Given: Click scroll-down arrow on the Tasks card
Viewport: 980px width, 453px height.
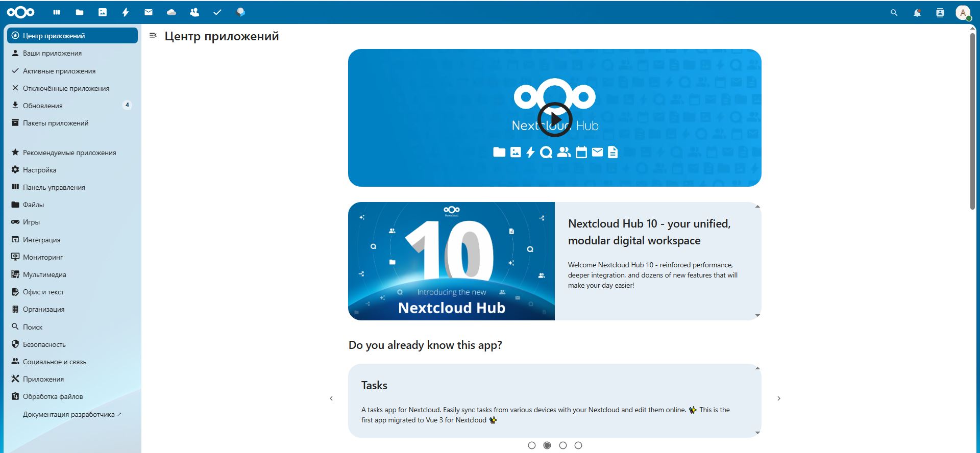Looking at the screenshot, I should pyautogui.click(x=757, y=433).
